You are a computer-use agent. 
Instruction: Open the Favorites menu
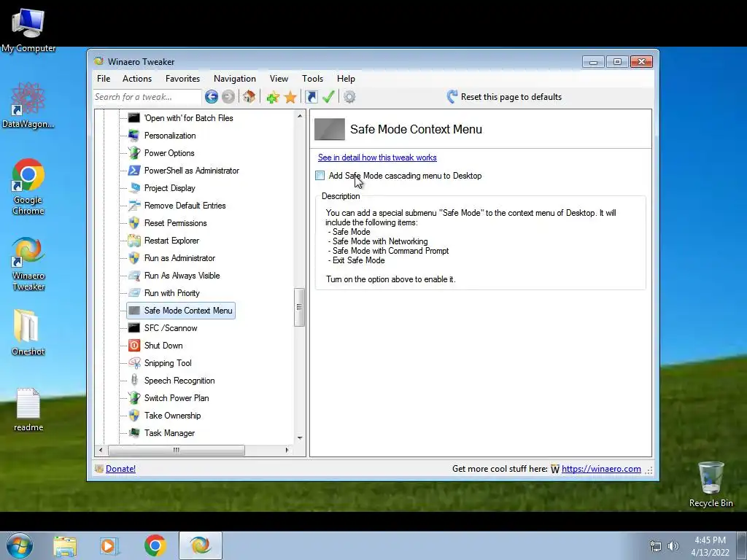[182, 79]
